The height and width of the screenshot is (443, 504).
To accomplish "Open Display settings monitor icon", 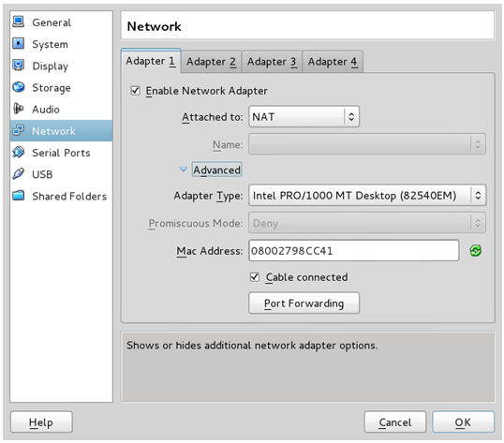I will (19, 66).
